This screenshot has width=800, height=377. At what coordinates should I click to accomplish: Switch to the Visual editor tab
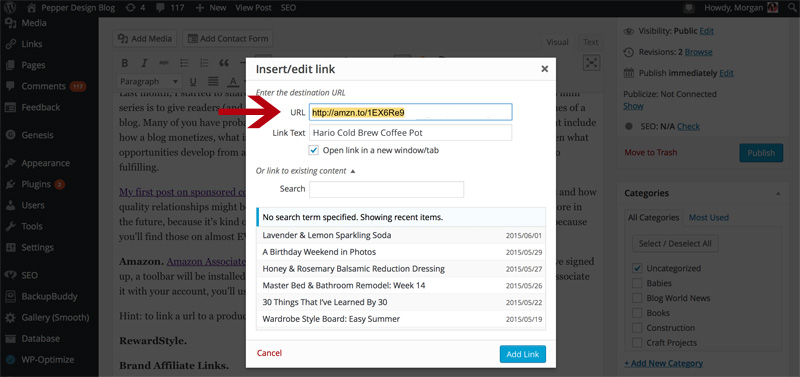tap(558, 42)
